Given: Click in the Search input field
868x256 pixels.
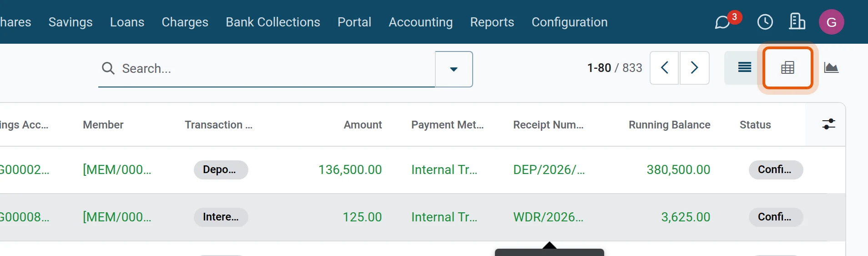Looking at the screenshot, I should click(x=277, y=68).
